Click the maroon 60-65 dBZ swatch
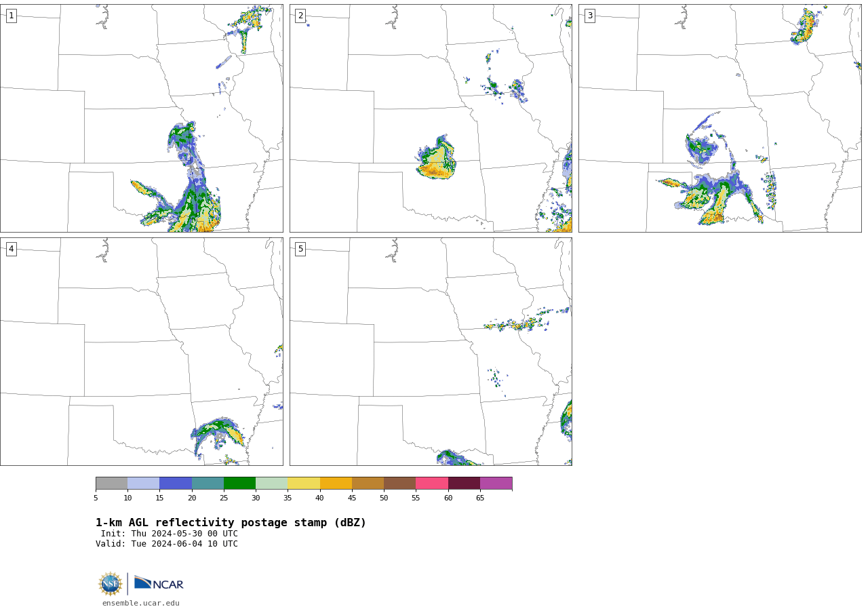This screenshot has height=611, width=868. pos(464,484)
